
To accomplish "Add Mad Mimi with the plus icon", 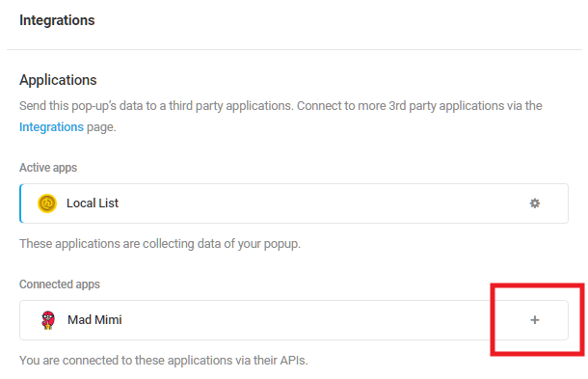I will pyautogui.click(x=535, y=320).
